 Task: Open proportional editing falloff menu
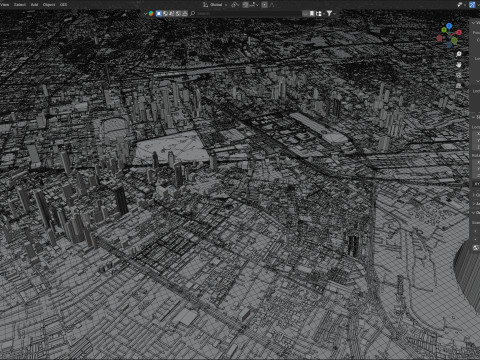273,5
